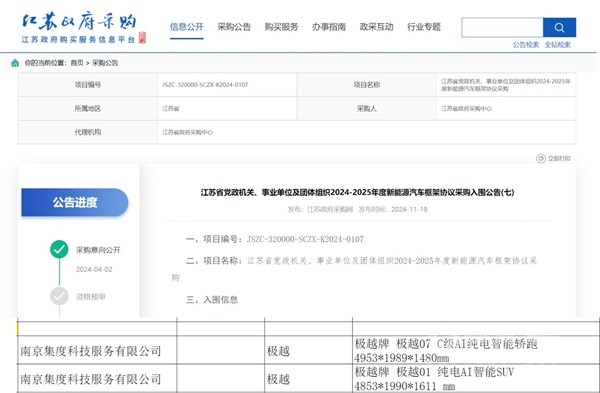Image resolution: width=600 pixels, height=393 pixels.
Task: Click the 三、入围信息 section heading
Action: coord(212,299)
